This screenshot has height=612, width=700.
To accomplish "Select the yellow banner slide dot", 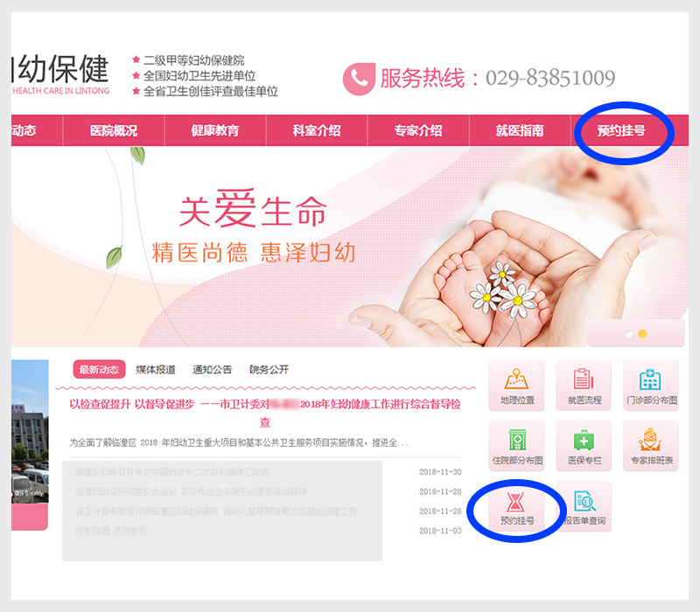I will (x=642, y=334).
